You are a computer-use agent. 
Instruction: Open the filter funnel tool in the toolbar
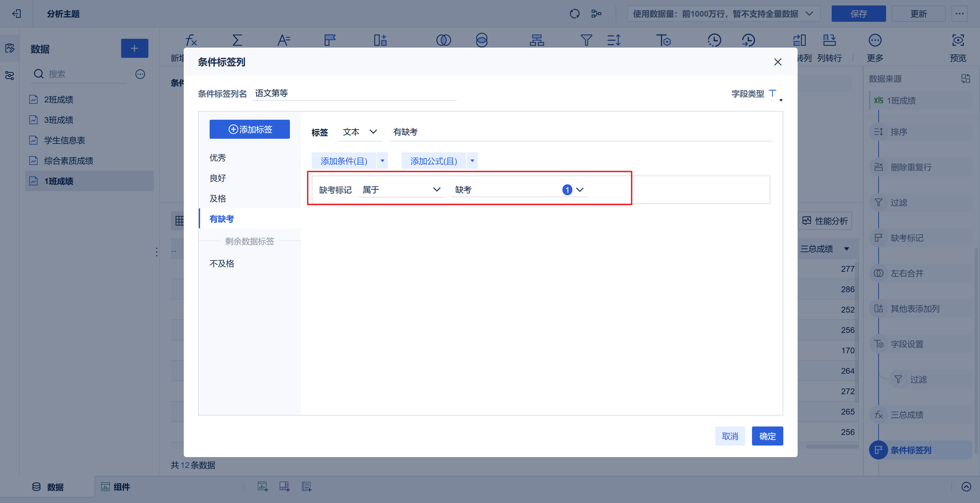[586, 40]
